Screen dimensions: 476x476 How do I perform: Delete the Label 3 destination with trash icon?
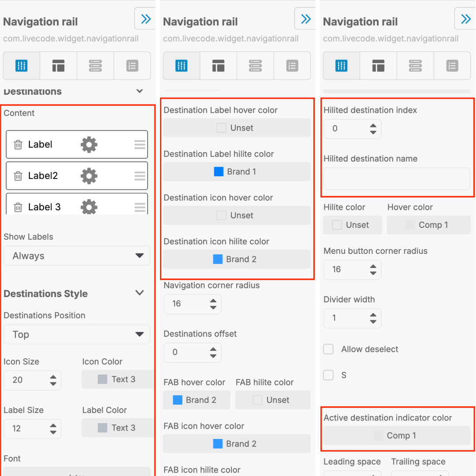(18, 207)
